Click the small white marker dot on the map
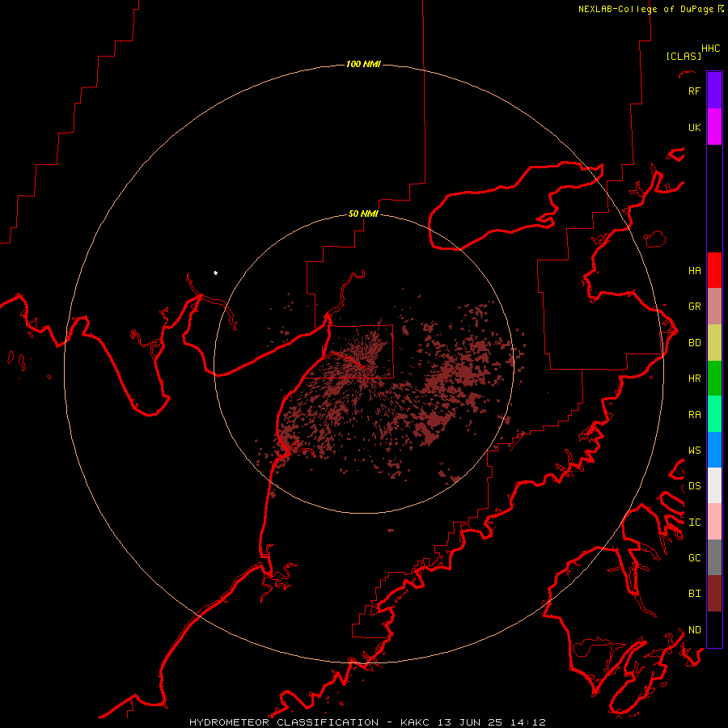Screen dimensions: 728x728 pos(215,273)
